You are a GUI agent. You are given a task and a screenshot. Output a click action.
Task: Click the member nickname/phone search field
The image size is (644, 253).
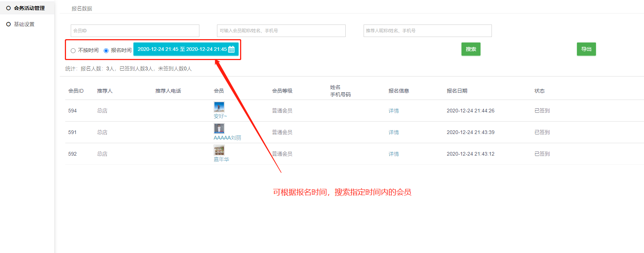tap(281, 31)
